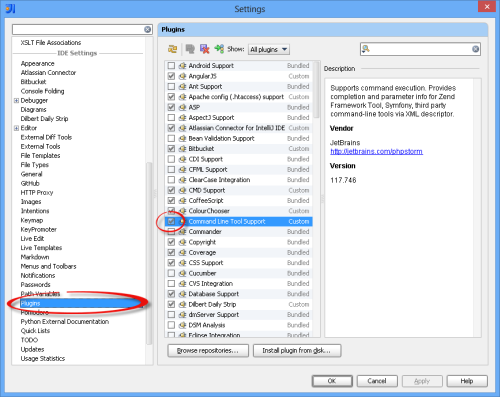Click the settings tree vertical scrollbar
The height and width of the screenshot is (397, 500).
point(149,253)
